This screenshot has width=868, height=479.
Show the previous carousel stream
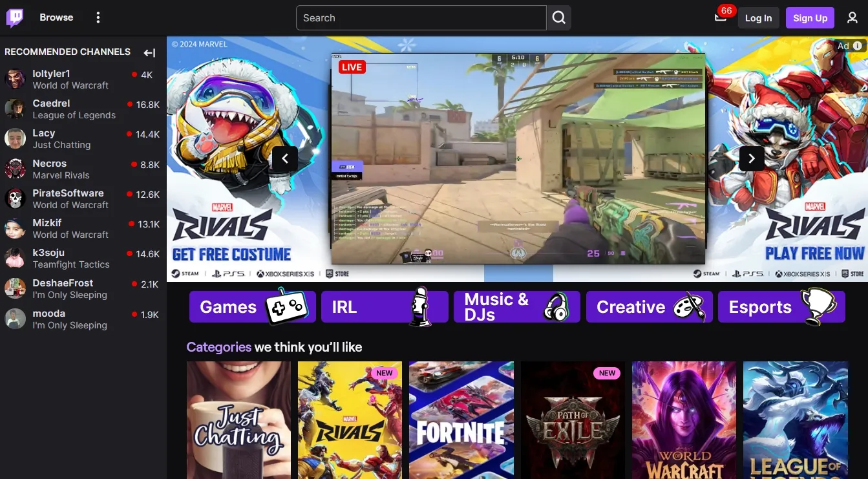(x=285, y=158)
